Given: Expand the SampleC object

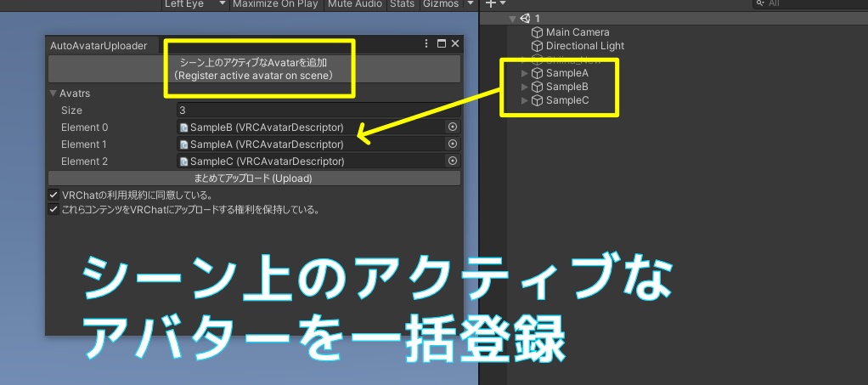Looking at the screenshot, I should (x=525, y=100).
